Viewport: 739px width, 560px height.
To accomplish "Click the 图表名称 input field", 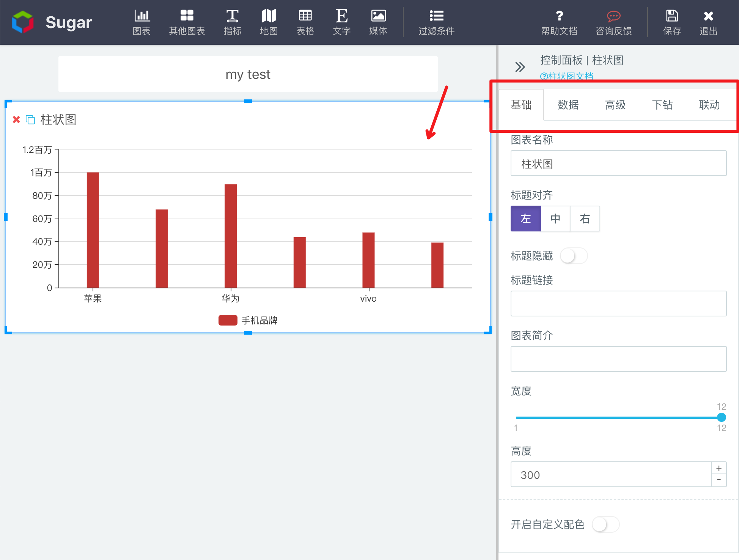I will click(618, 164).
